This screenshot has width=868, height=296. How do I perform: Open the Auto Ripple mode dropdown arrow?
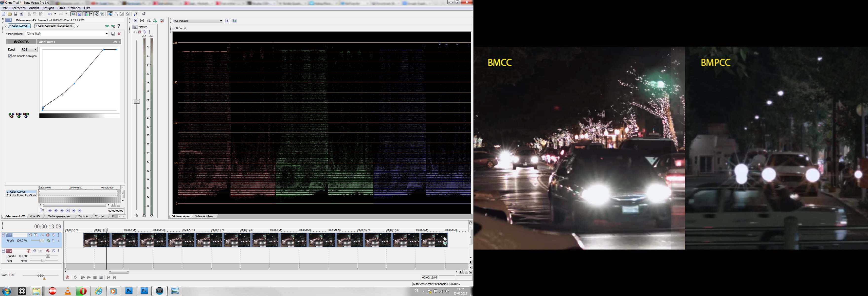tap(91, 14)
